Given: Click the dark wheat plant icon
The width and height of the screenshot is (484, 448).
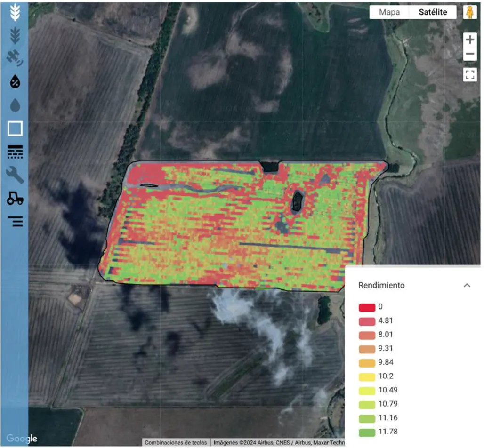Looking at the screenshot, I should (15, 35).
